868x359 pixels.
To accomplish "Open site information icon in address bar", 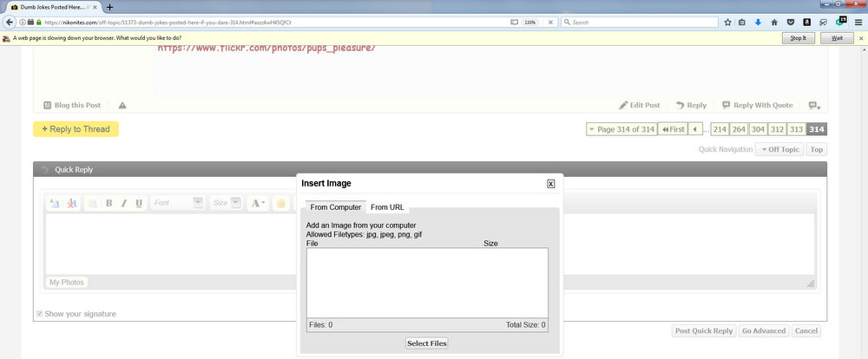I will coord(23,23).
